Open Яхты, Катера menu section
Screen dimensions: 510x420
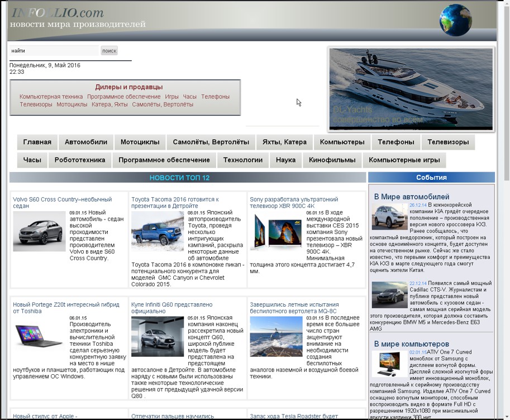click(284, 142)
